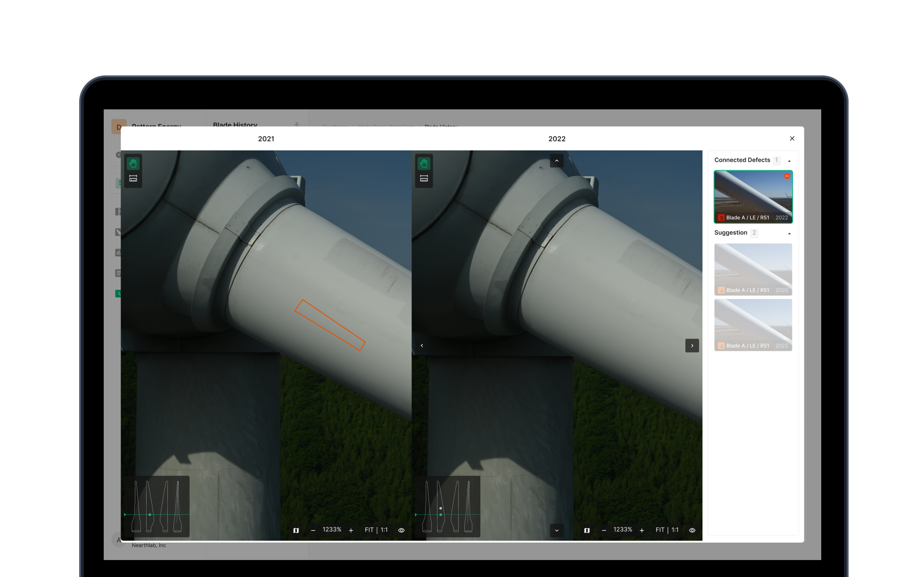Viewport: 924px width, 577px height.
Task: Remove connected defect via red minus badge
Action: pos(787,176)
